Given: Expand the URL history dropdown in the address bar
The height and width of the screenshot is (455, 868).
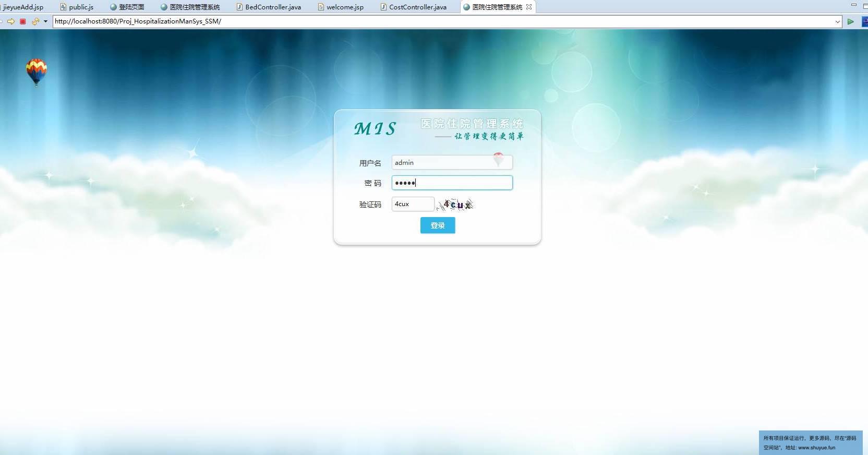Looking at the screenshot, I should pyautogui.click(x=837, y=21).
